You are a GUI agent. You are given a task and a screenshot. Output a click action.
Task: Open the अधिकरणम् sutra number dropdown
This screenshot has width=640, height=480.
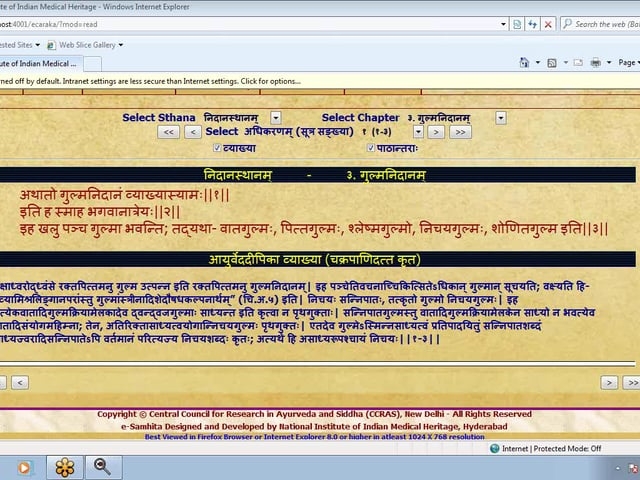418,132
